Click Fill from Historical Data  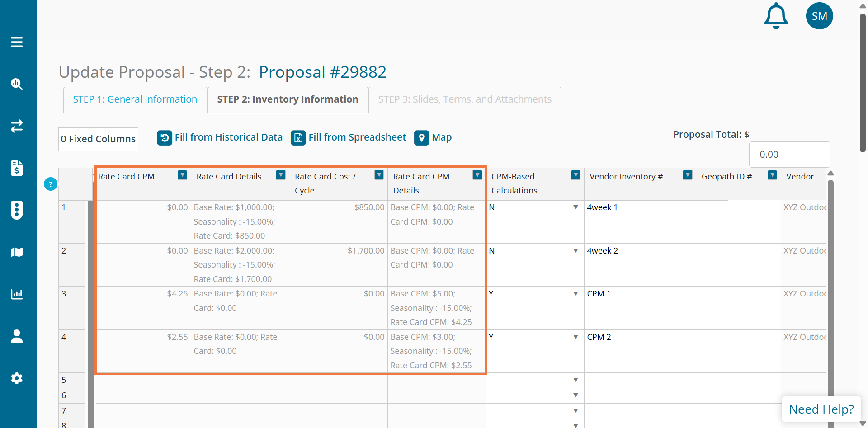pyautogui.click(x=220, y=137)
